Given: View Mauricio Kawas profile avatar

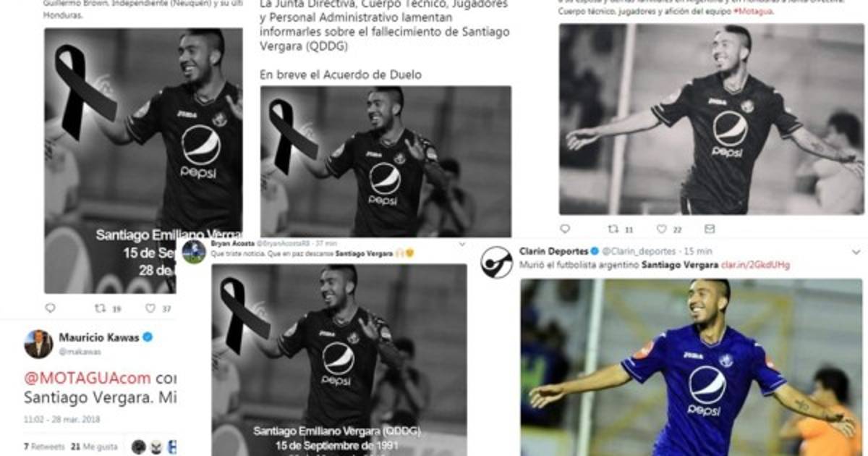Looking at the screenshot, I should pos(38,344).
